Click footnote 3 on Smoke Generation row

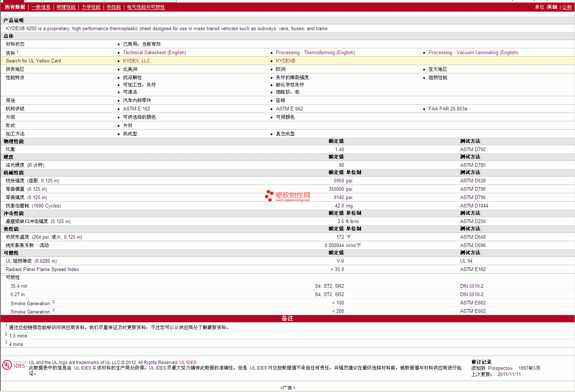click(53, 310)
